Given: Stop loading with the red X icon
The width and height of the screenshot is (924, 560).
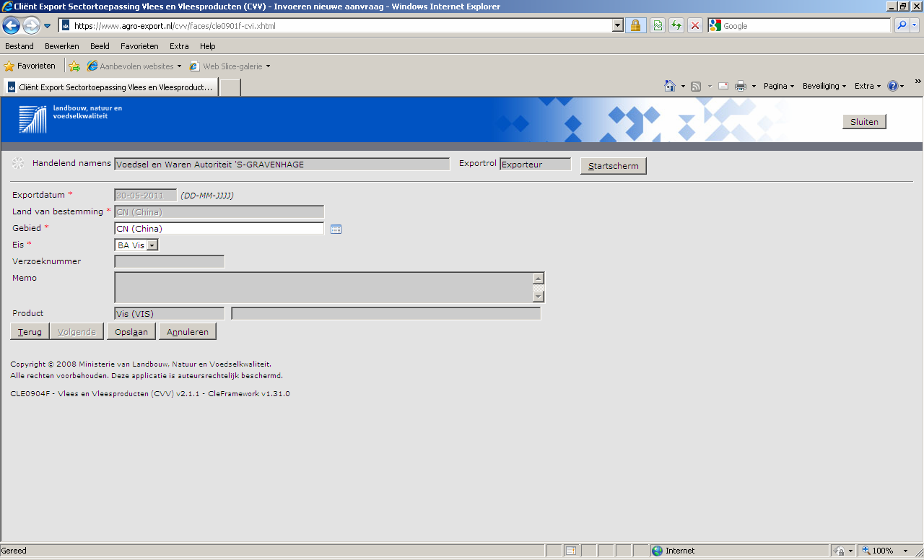Looking at the screenshot, I should tap(695, 25).
